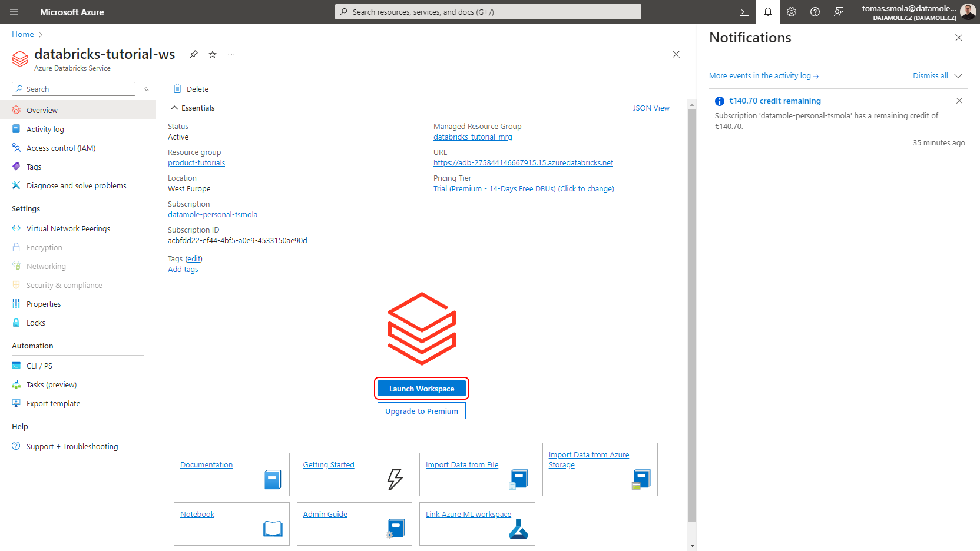
Task: Open the more options ellipsis next to title
Action: pyautogui.click(x=231, y=54)
